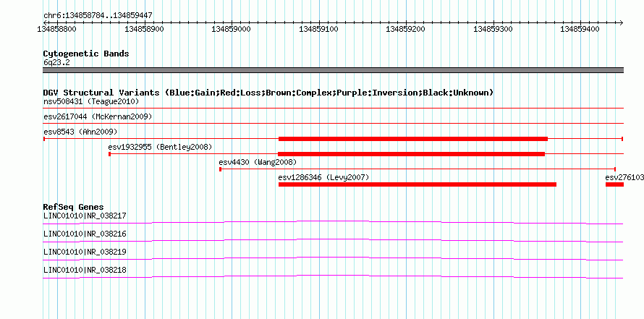The width and height of the screenshot is (644, 319).
Task: Open variant esv1932955 (Bentley2008) label
Action: 160,147
